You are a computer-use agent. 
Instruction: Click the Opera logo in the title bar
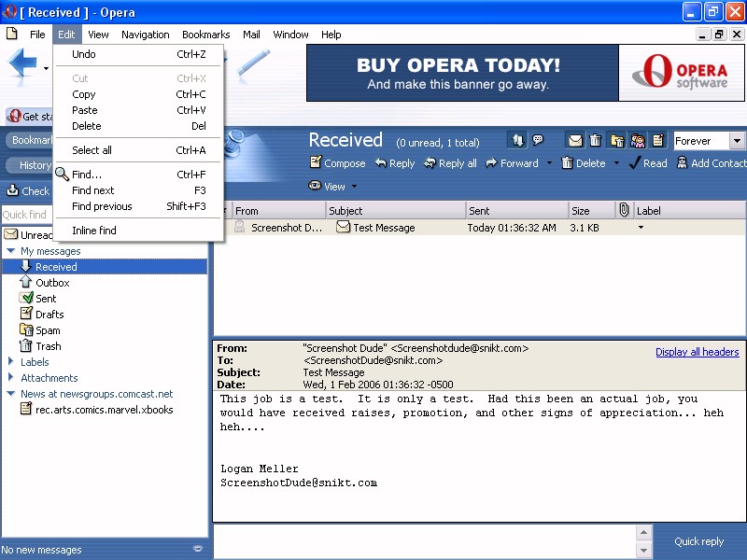[x=9, y=11]
